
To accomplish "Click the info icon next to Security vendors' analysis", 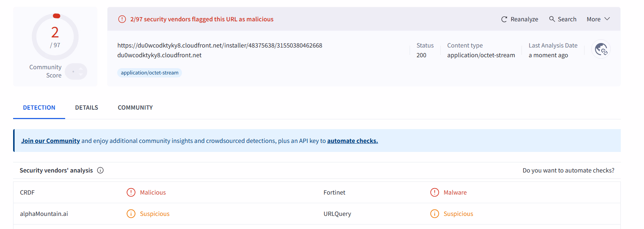I will [x=100, y=170].
